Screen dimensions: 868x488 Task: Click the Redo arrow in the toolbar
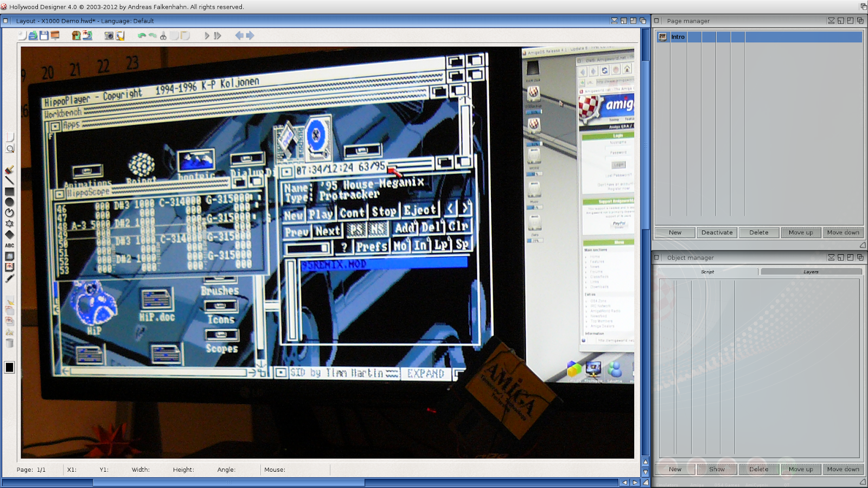coord(152,36)
